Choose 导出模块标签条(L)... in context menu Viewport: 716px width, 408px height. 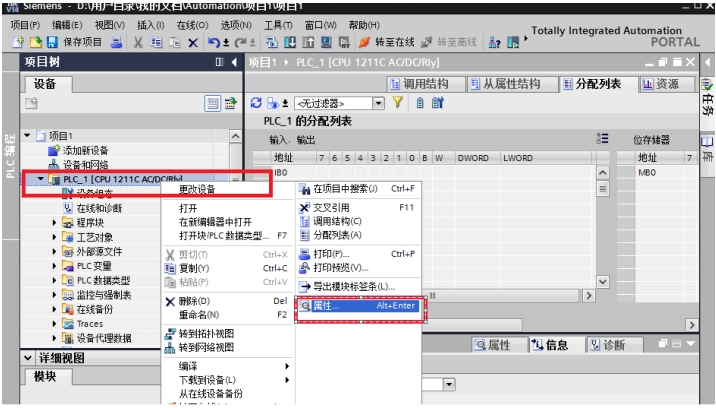358,287
